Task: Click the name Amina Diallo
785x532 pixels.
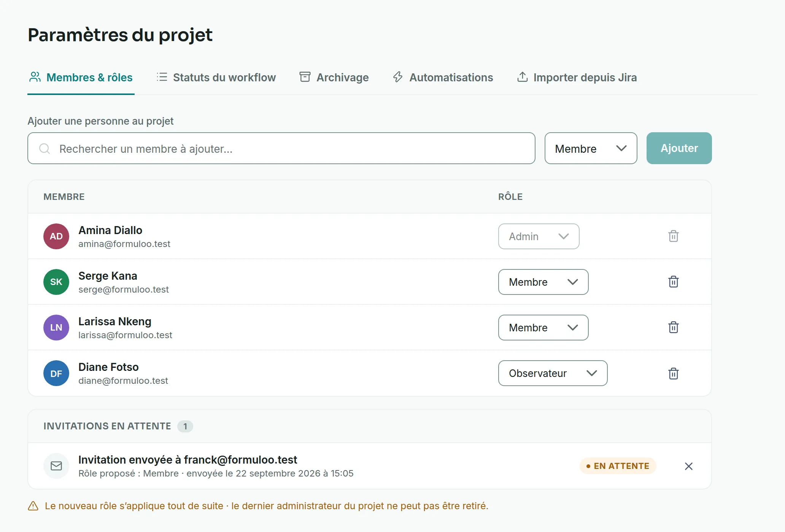Action: 110,230
